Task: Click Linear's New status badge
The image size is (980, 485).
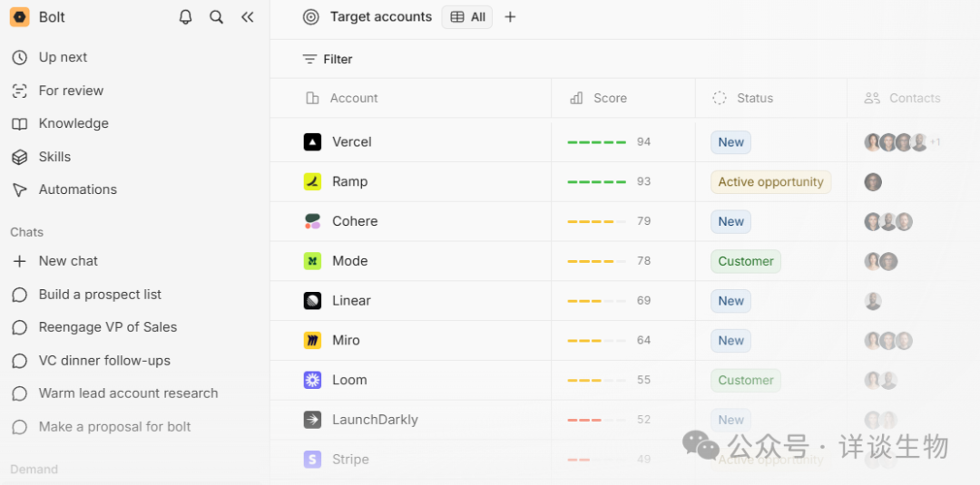Action: pos(730,301)
